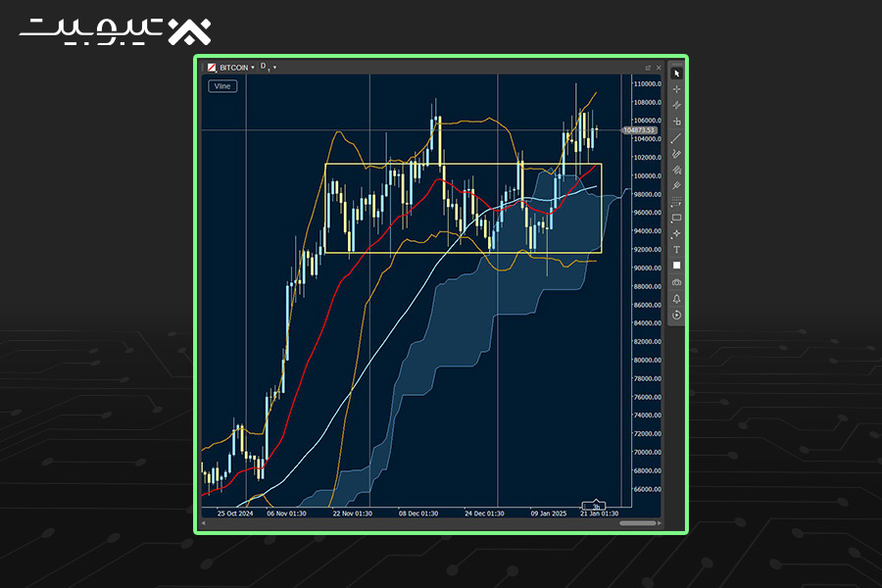Select the text T annotation tool
The height and width of the screenshot is (588, 882).
coord(676,249)
